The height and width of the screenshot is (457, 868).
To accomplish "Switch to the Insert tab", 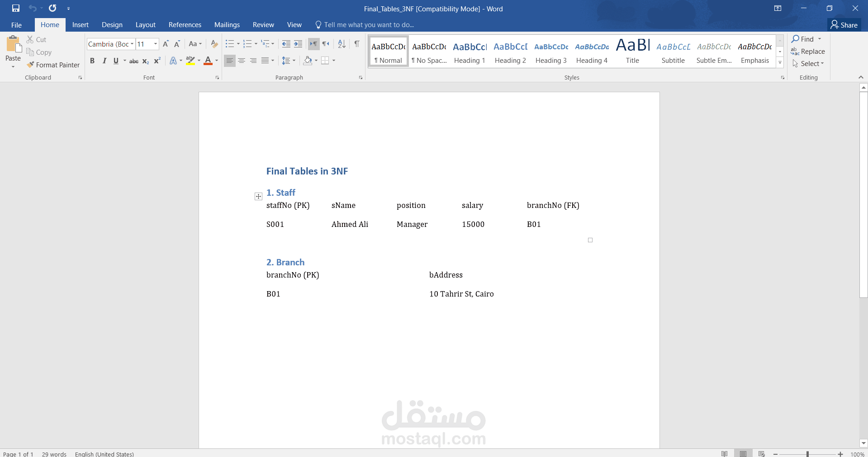I will coord(80,25).
